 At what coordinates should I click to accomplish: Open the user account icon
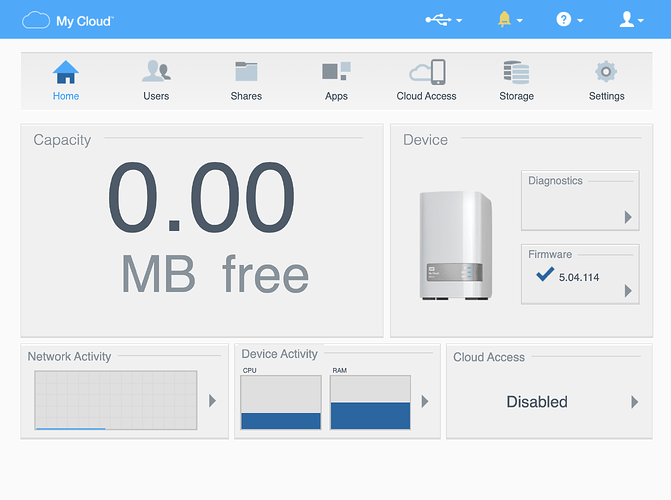(x=627, y=19)
